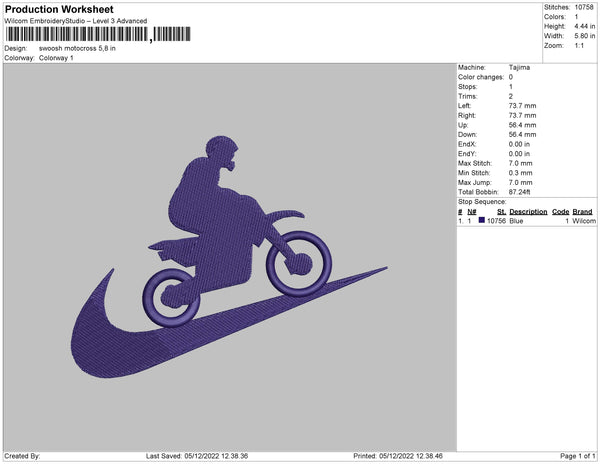This screenshot has height=464, width=600.
Task: Select the EndX value 0.00 in
Action: click(x=519, y=144)
